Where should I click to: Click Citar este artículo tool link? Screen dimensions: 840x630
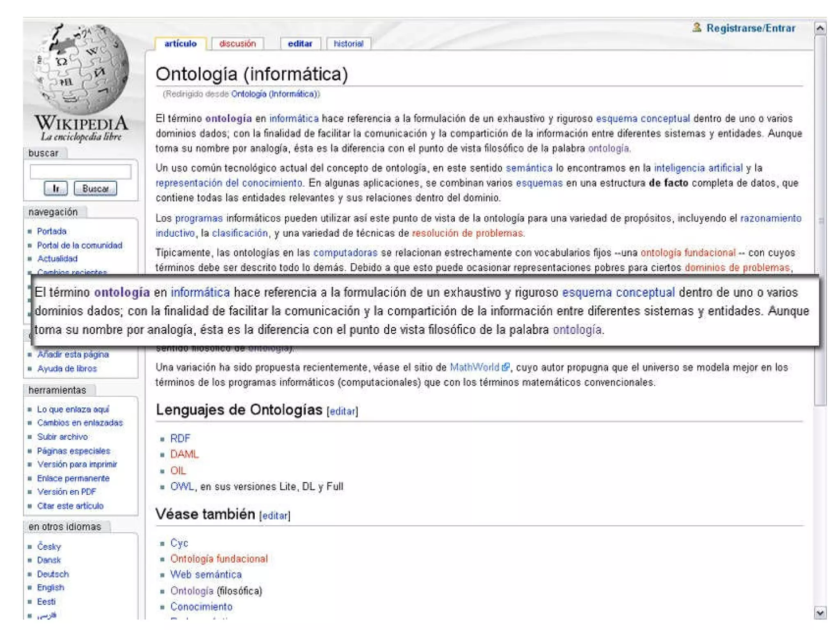(x=70, y=506)
